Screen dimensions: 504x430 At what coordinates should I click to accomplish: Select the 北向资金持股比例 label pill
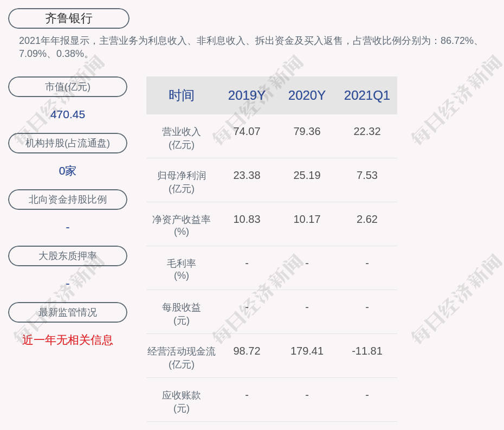tap(68, 200)
